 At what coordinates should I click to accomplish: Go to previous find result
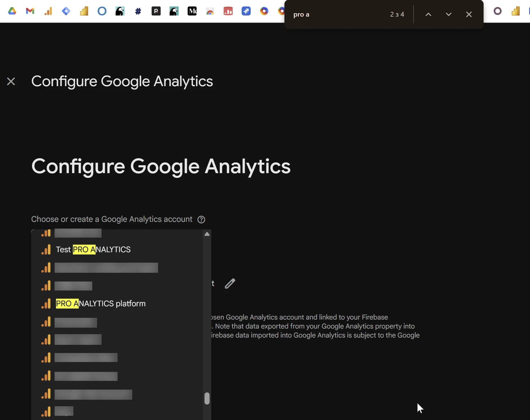pos(428,14)
